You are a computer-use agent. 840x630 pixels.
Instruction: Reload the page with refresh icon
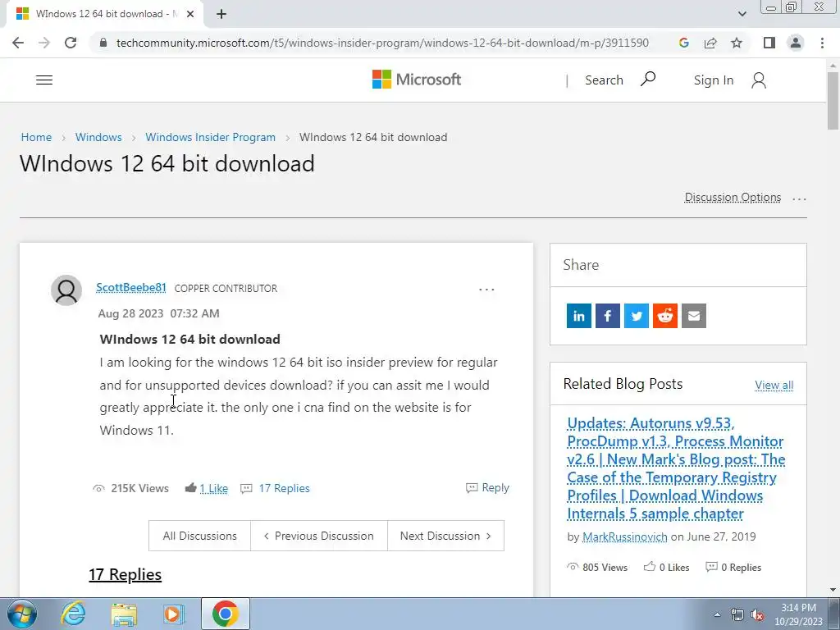[71, 43]
